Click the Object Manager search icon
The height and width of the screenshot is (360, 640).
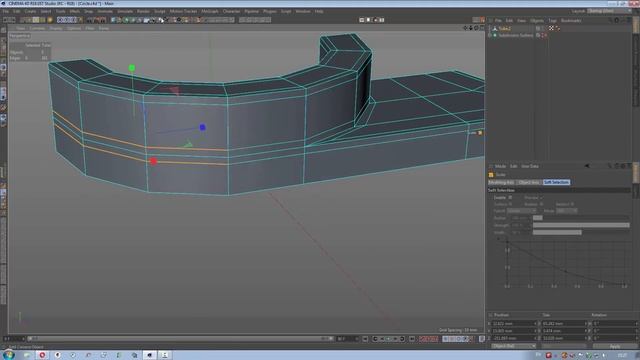(610, 20)
